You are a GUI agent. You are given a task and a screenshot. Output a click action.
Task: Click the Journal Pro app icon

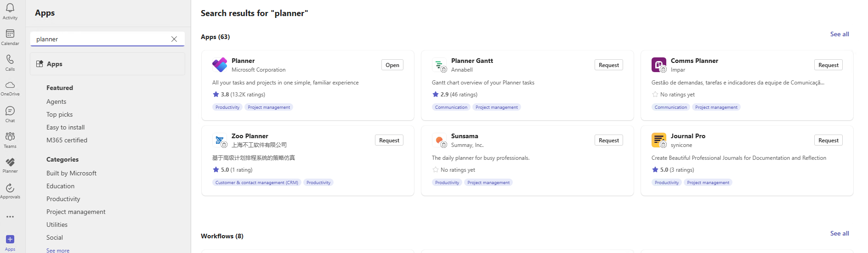click(659, 140)
